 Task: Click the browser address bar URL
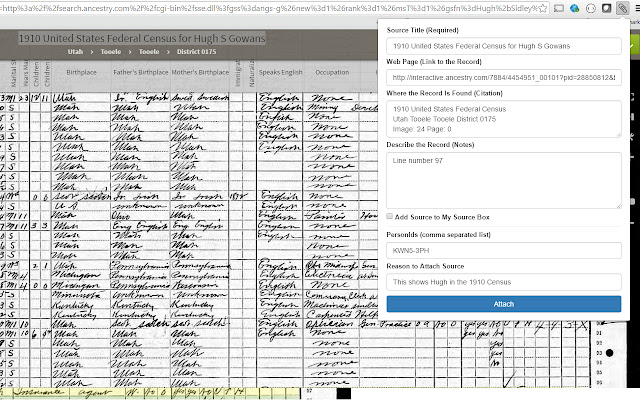pos(269,8)
